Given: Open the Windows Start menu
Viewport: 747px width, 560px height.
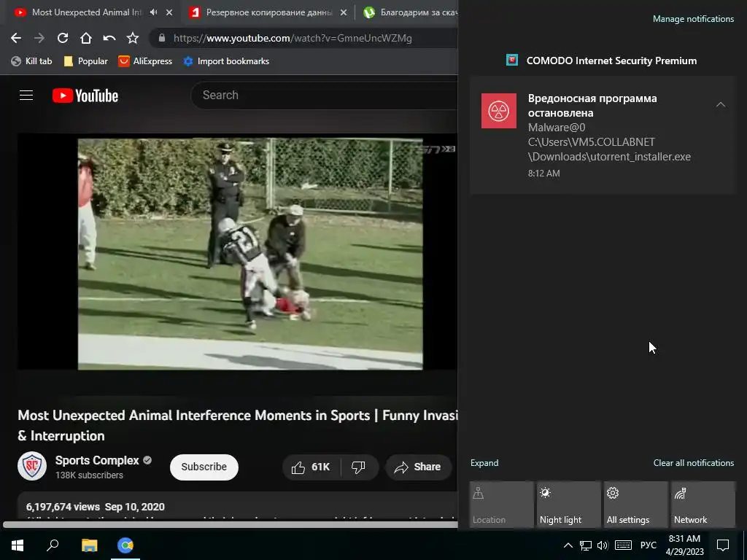Looking at the screenshot, I should (18, 545).
